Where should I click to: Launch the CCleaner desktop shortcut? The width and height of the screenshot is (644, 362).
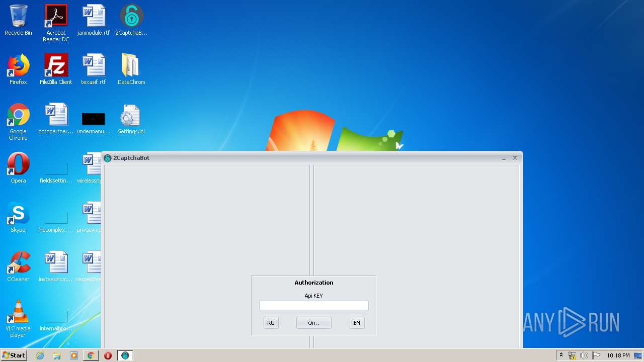click(x=18, y=266)
